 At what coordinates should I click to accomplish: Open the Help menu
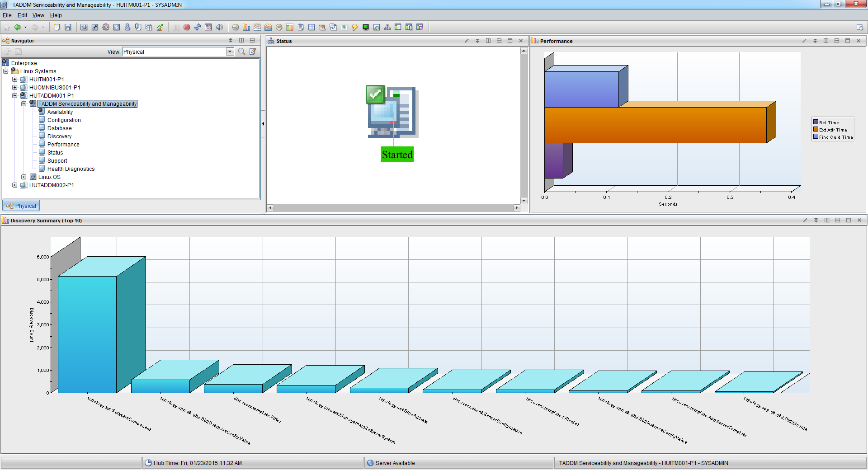[56, 15]
